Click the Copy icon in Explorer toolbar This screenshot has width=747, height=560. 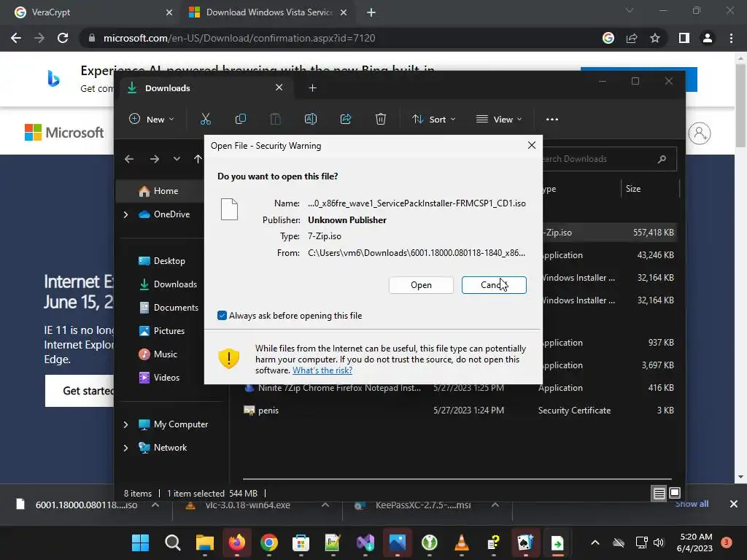click(x=241, y=119)
